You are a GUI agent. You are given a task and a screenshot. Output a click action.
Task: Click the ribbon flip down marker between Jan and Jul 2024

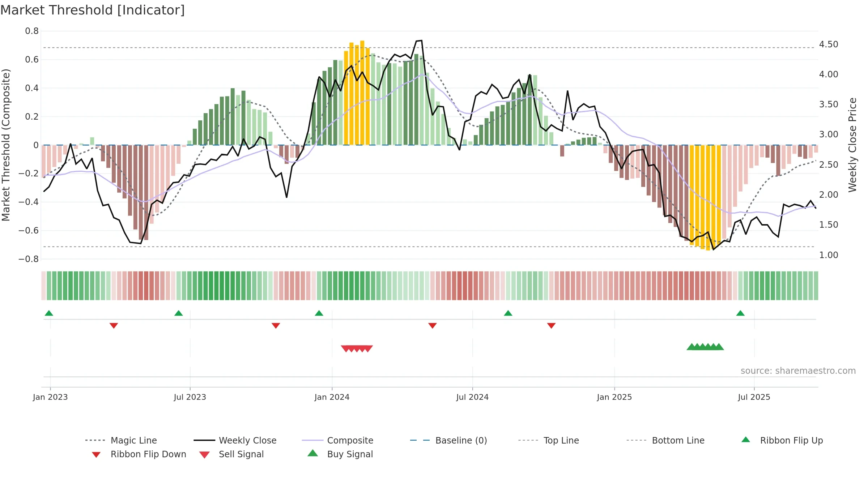(433, 326)
